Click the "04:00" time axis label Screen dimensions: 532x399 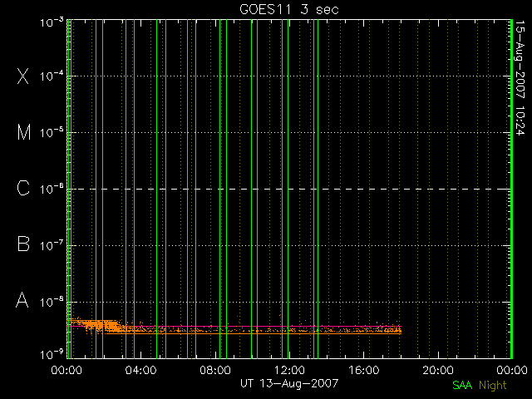(140, 370)
